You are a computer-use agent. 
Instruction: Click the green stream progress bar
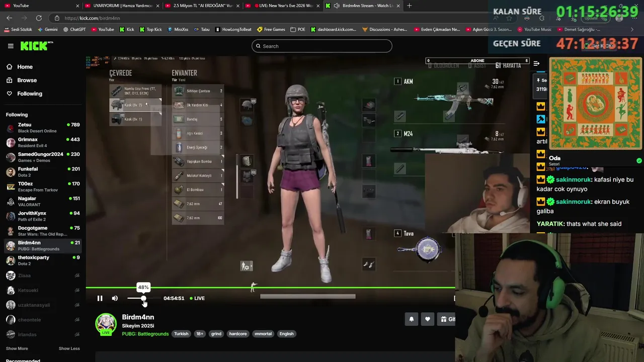tap(270, 288)
